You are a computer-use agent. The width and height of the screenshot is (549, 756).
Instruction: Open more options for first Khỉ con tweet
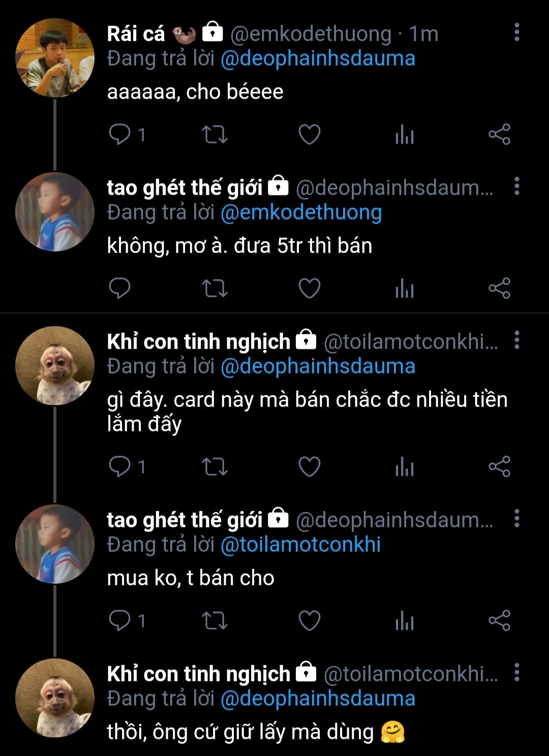tap(516, 340)
